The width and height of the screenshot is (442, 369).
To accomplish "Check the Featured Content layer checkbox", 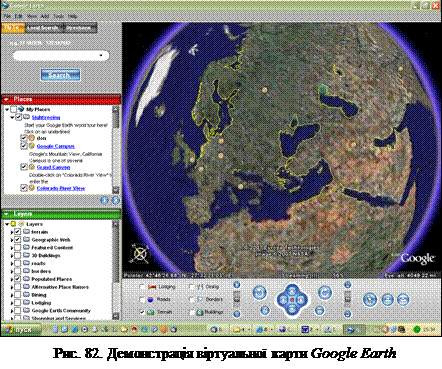I will [18, 247].
